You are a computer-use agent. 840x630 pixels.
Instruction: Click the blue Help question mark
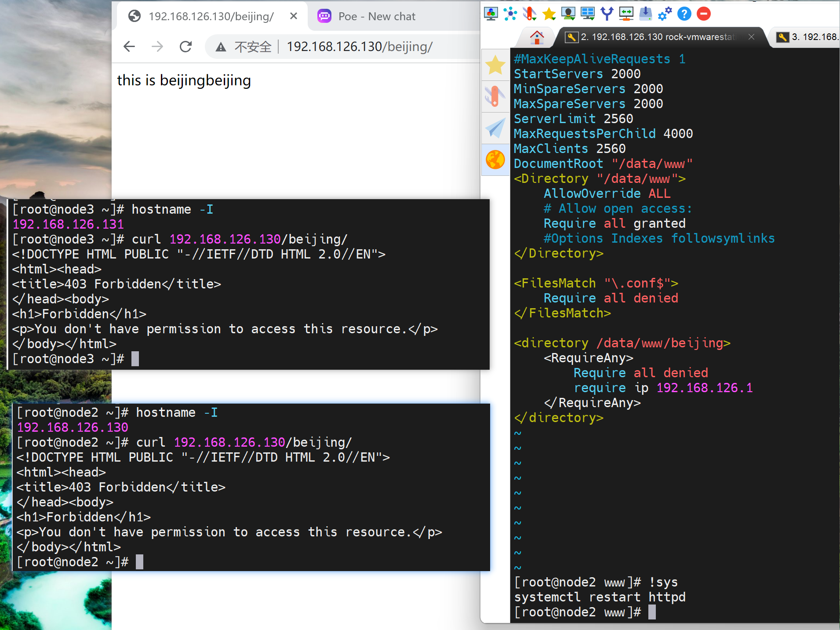coord(684,14)
